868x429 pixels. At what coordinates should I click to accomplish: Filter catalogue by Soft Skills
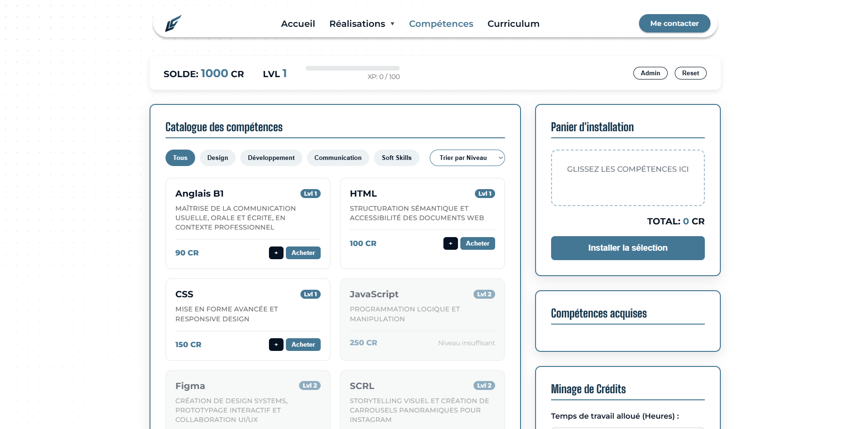pos(396,158)
